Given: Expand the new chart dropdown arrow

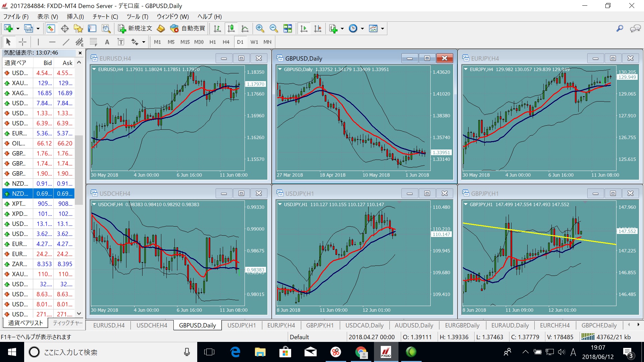Looking at the screenshot, I should click(x=18, y=29).
